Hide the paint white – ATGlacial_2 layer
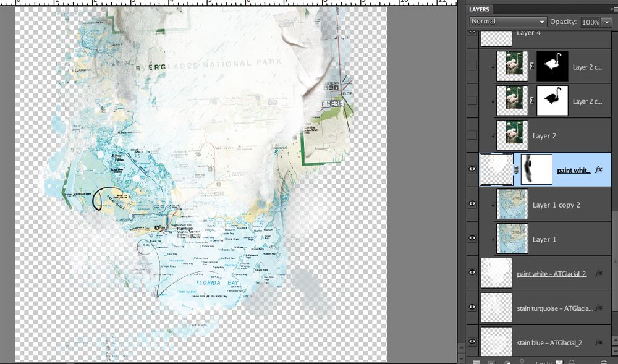Screen dimensions: 618x364 click(472, 273)
